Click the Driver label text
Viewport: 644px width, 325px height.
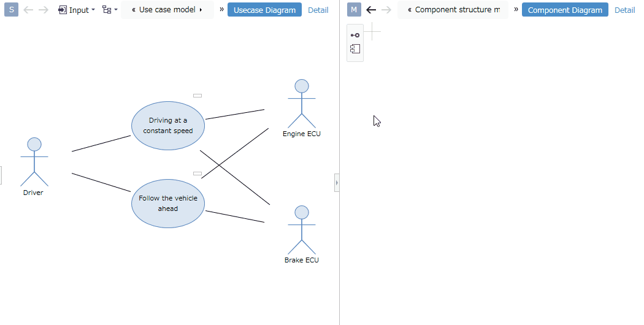pos(33,193)
